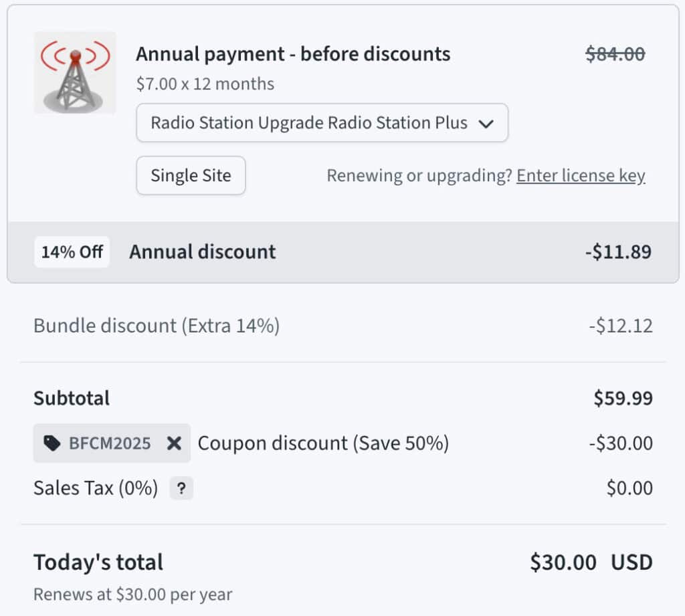Click the $30.00 USD total amount
This screenshot has height=616, width=685.
[x=591, y=562]
